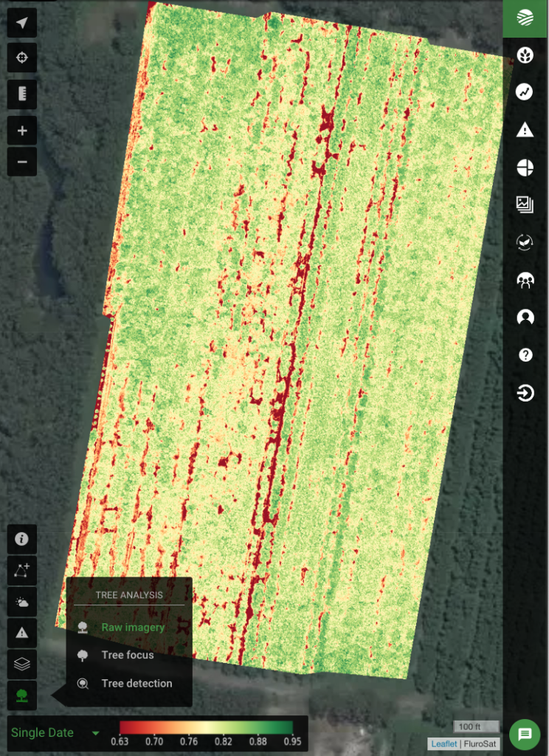Click the 0.82 legend value
This screenshot has width=549, height=756.
point(224,741)
